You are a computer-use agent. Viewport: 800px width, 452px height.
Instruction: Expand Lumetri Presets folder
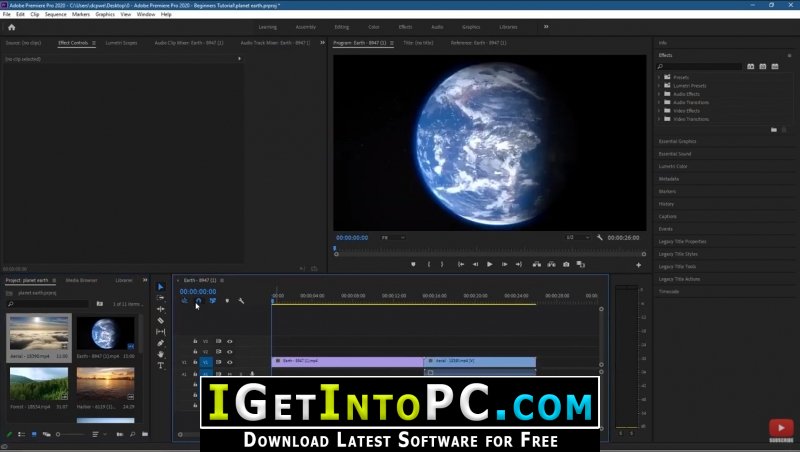click(x=659, y=86)
